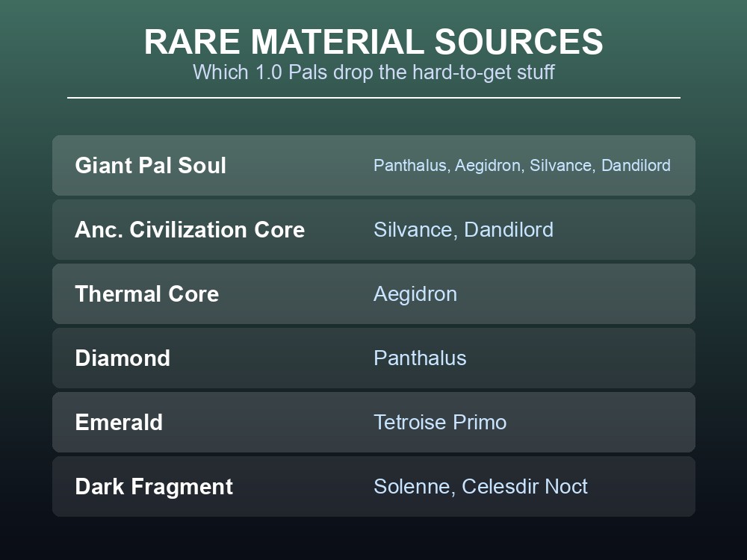Viewport: 747px width, 560px height.
Task: Click the 'Solenne, Celesdir Noct' source text
Action: tap(480, 487)
